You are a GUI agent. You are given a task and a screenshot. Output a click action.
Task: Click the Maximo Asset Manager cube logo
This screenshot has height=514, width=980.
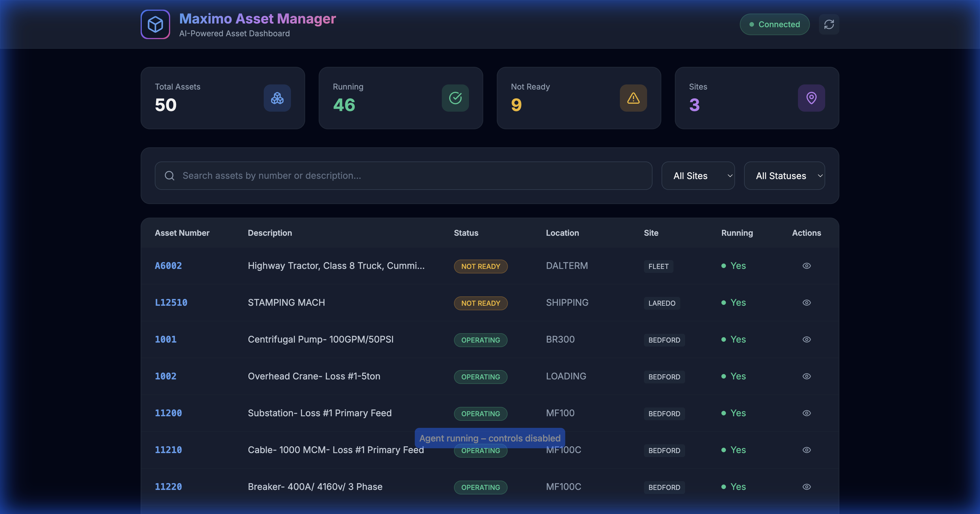point(155,24)
